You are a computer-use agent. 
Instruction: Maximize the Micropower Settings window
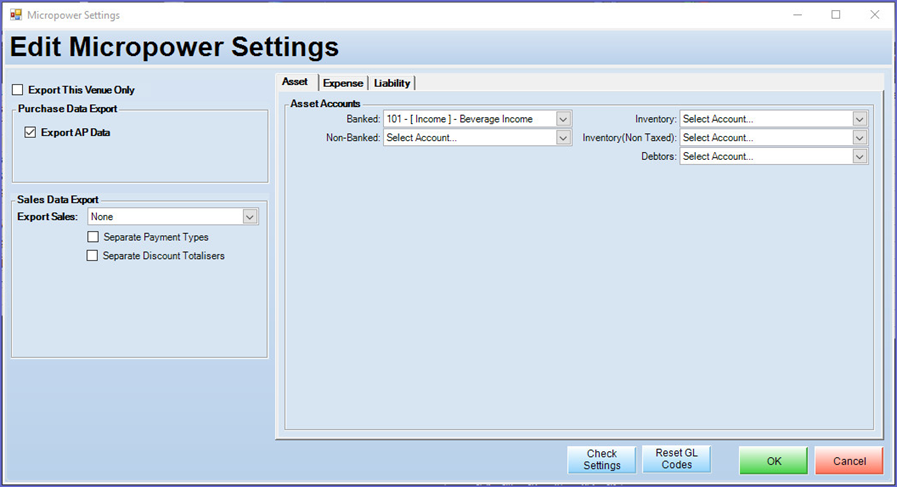tap(836, 15)
